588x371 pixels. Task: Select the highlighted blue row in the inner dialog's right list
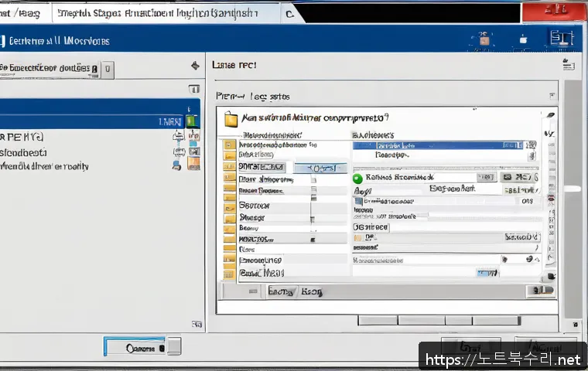[x=438, y=145]
